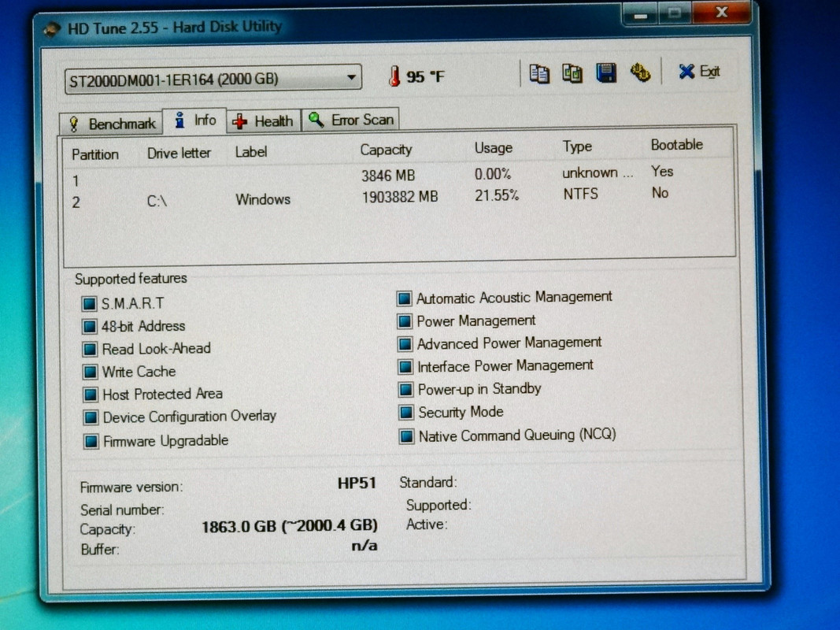Close the HD Tune window
Image resolution: width=840 pixels, height=630 pixels.
point(721,12)
